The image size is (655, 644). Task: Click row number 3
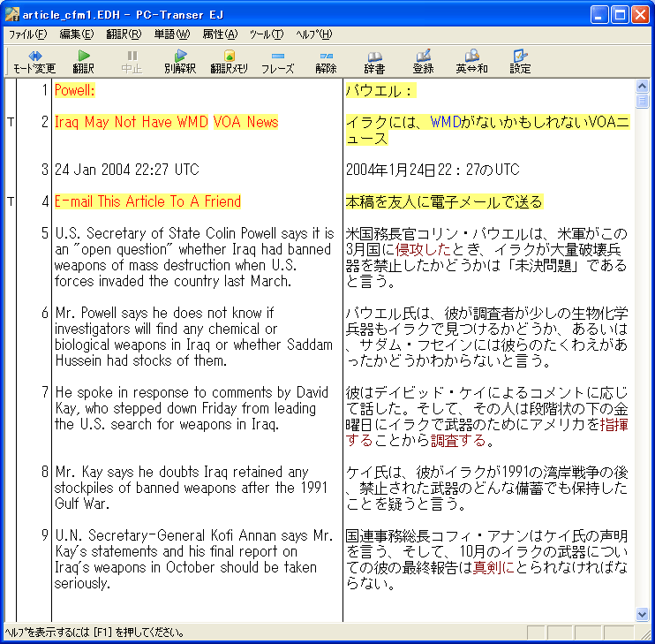(45, 170)
